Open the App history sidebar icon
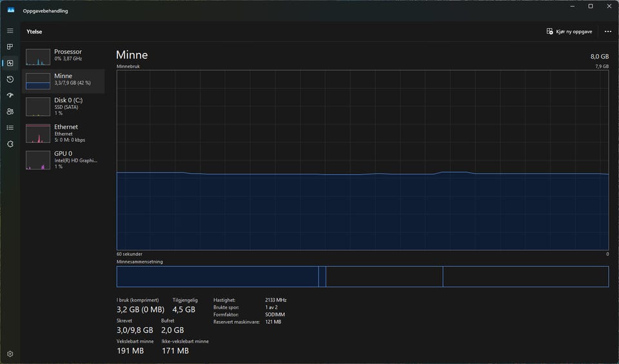This screenshot has height=364, width=619. pos(10,79)
